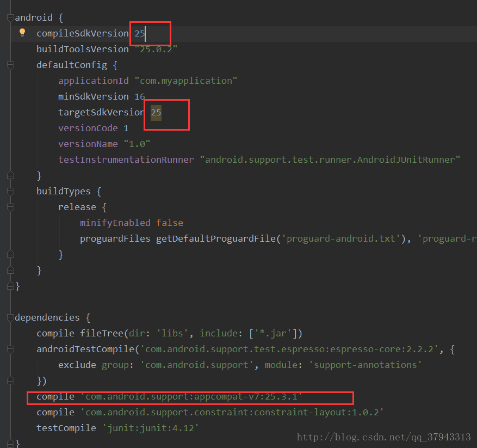Click versionCode value 1
Screen dimensions: 477x448
pos(126,128)
